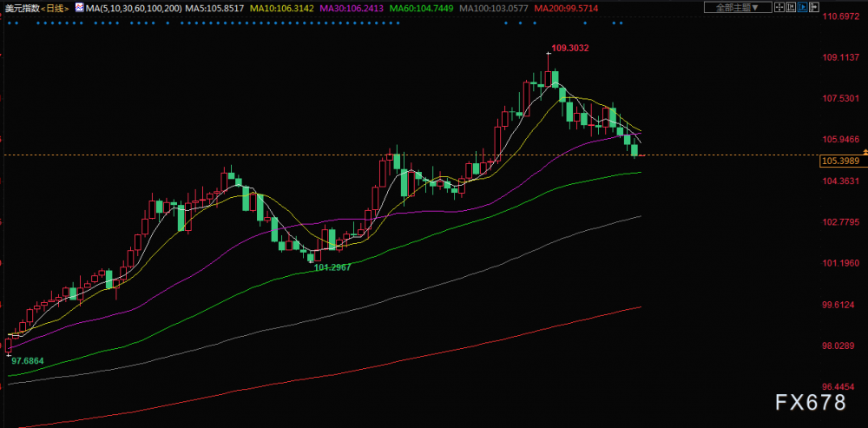Click the 101.2967 low price label
Screen dimensions: 868x428
pos(332,267)
